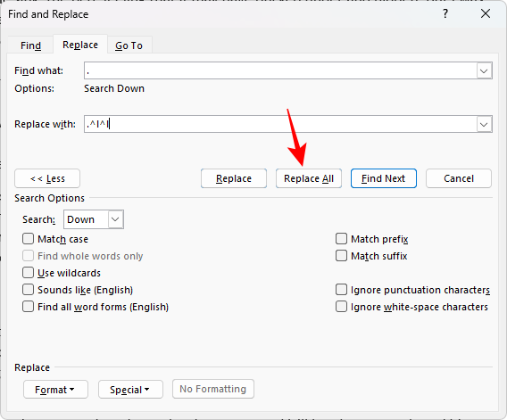The width and height of the screenshot is (507, 420).
Task: Click the Help question mark icon
Action: click(x=445, y=14)
